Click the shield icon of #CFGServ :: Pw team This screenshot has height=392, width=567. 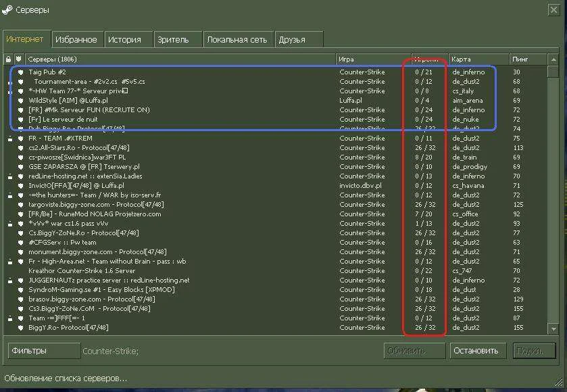[x=20, y=243]
